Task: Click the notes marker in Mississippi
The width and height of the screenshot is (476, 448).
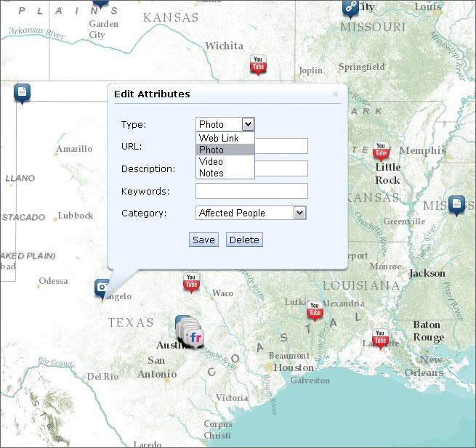Action: (x=456, y=205)
